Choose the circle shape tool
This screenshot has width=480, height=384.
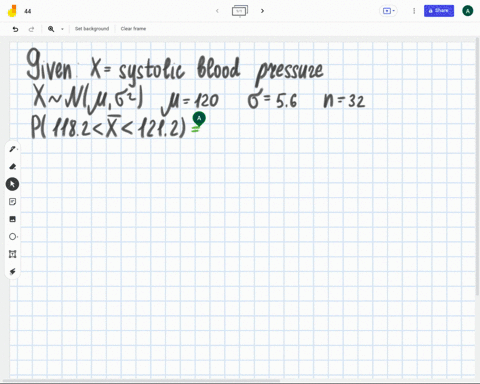point(13,237)
